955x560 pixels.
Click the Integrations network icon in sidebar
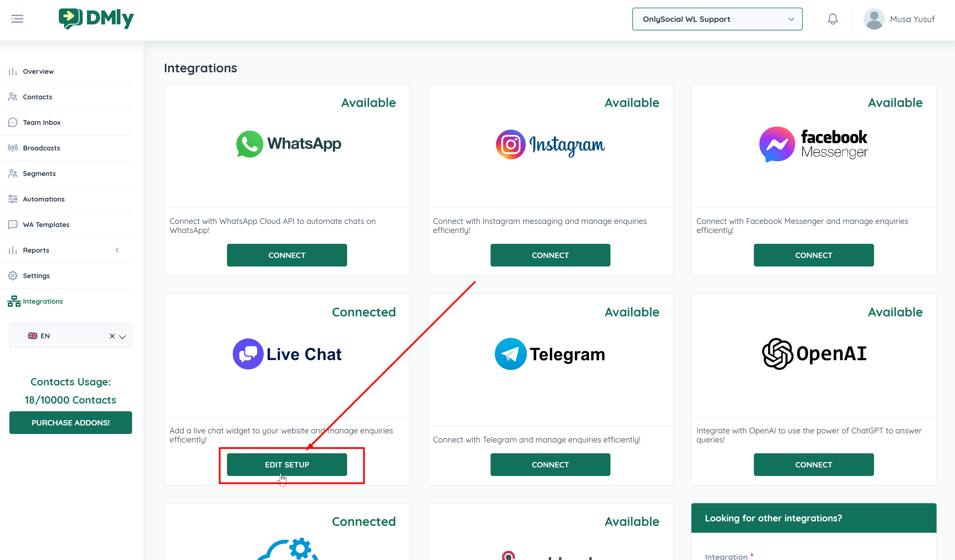(x=14, y=301)
